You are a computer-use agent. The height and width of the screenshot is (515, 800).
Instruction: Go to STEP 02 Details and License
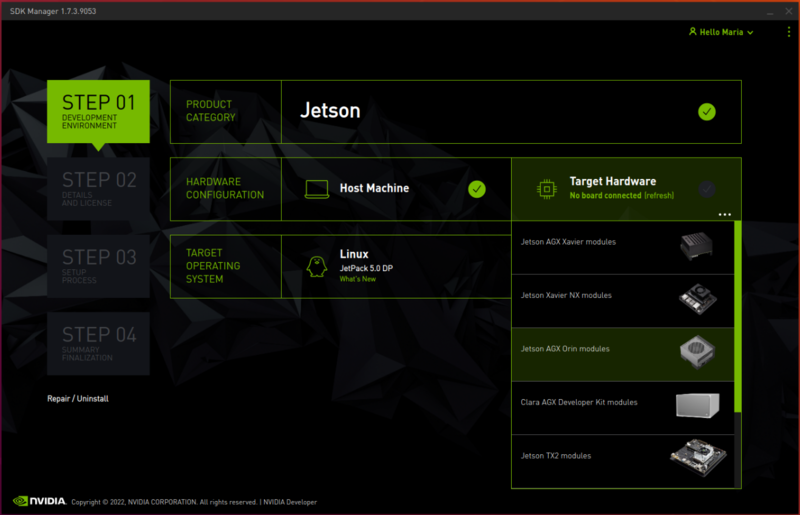click(x=98, y=189)
